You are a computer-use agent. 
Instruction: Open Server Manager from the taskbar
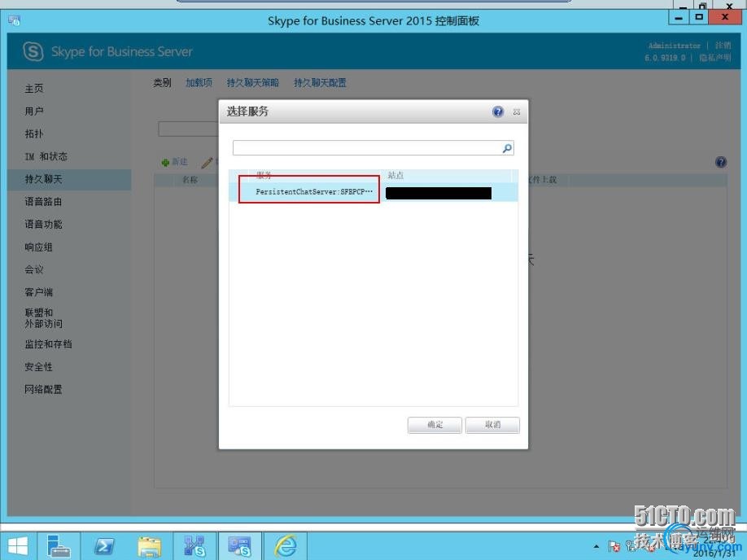(x=59, y=546)
